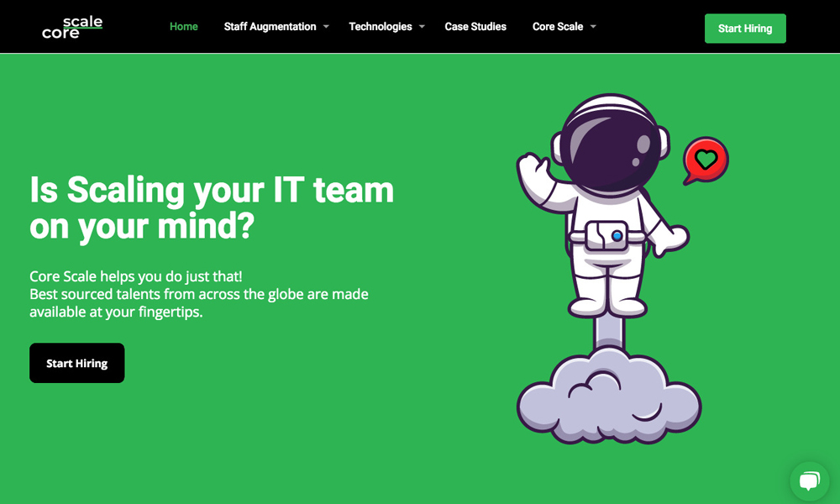Viewport: 840px width, 504px height.
Task: Select the Staff Augmentation menu label
Action: [270, 27]
